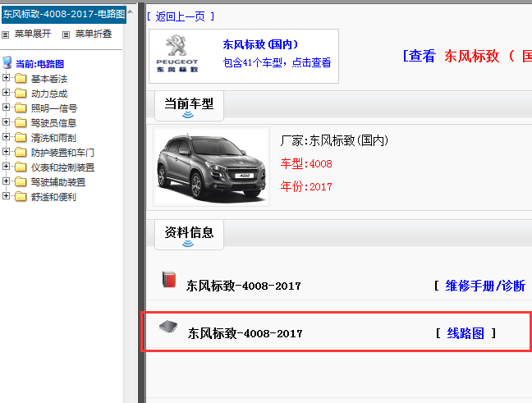Screen dimensions: 532x403
Task: Click the Peugeot 4008 car thumbnail
Action: tap(211, 167)
